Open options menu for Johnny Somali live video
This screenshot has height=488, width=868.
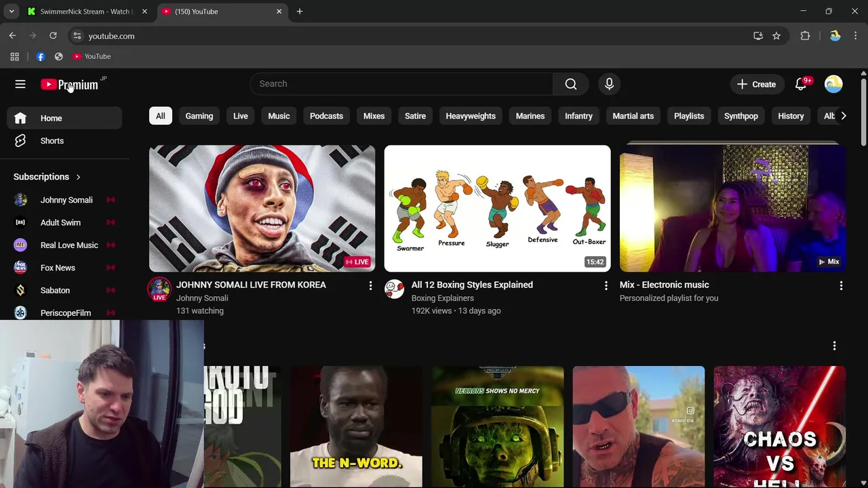pyautogui.click(x=370, y=286)
